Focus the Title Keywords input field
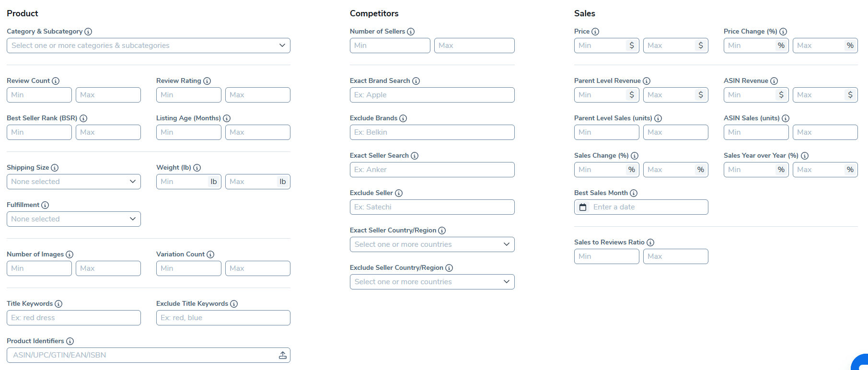 pos(73,318)
